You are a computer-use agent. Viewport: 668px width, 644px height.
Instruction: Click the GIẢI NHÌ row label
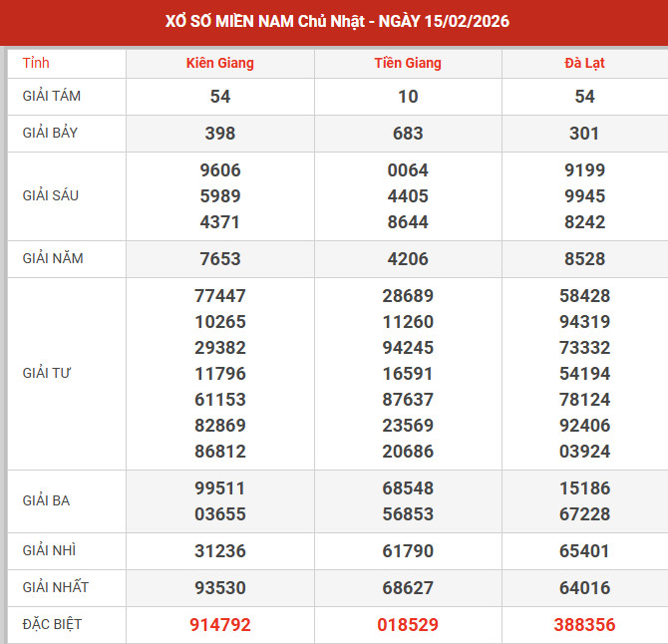click(x=50, y=549)
